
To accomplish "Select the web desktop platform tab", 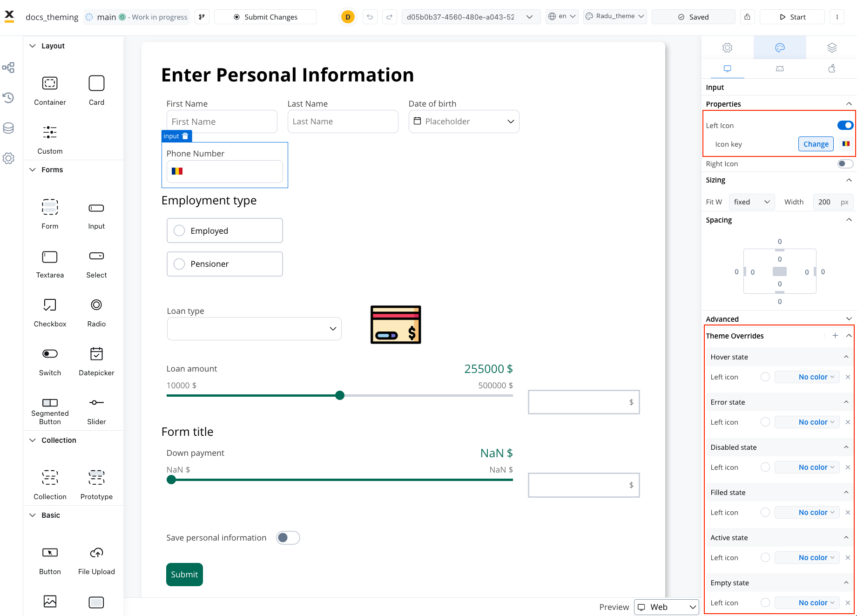I will click(727, 69).
